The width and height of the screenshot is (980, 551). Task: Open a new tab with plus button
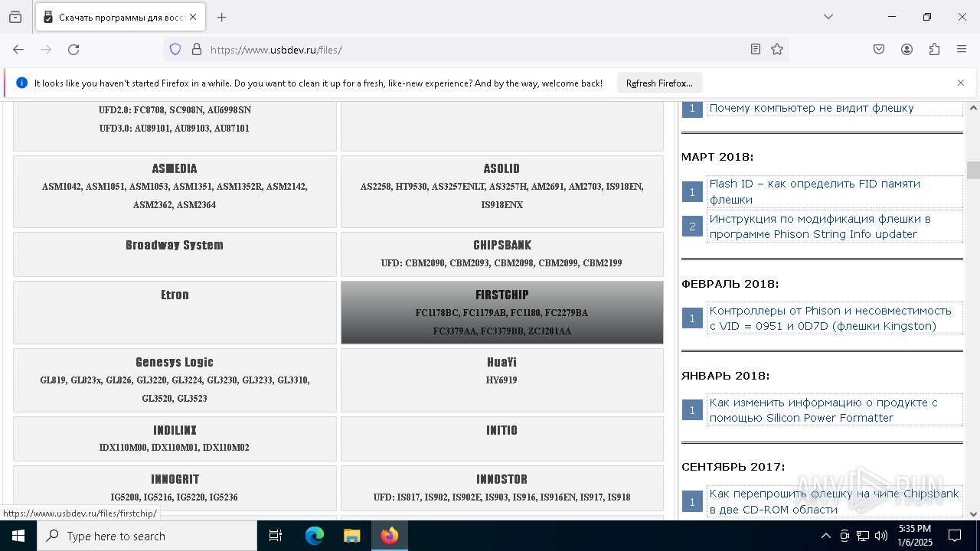(x=221, y=17)
